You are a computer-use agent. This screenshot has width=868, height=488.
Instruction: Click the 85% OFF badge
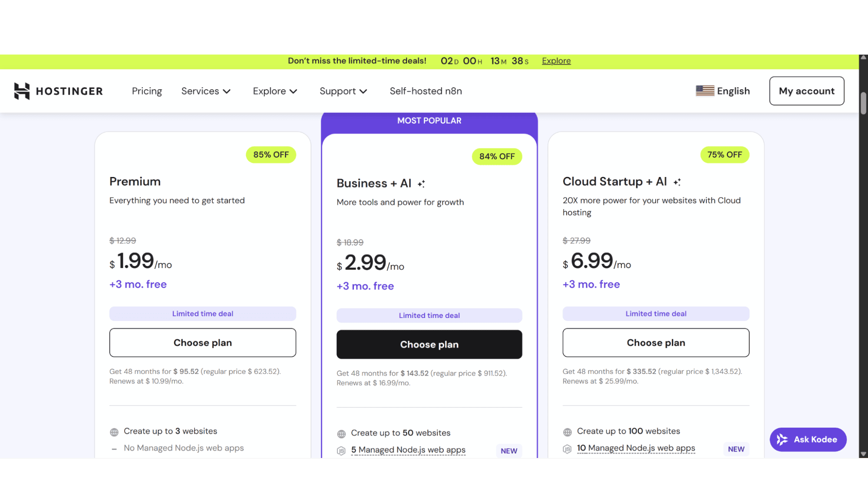pos(271,155)
